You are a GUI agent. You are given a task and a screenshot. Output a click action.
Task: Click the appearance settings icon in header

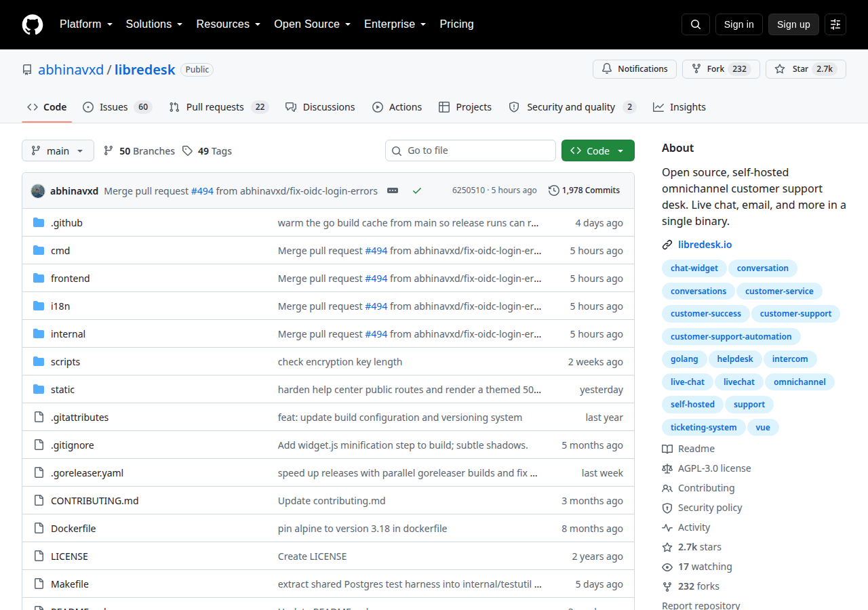pos(835,24)
